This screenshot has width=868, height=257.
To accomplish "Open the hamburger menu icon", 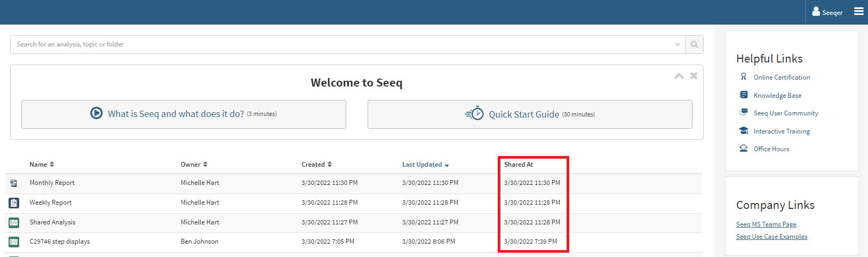I will [x=859, y=11].
